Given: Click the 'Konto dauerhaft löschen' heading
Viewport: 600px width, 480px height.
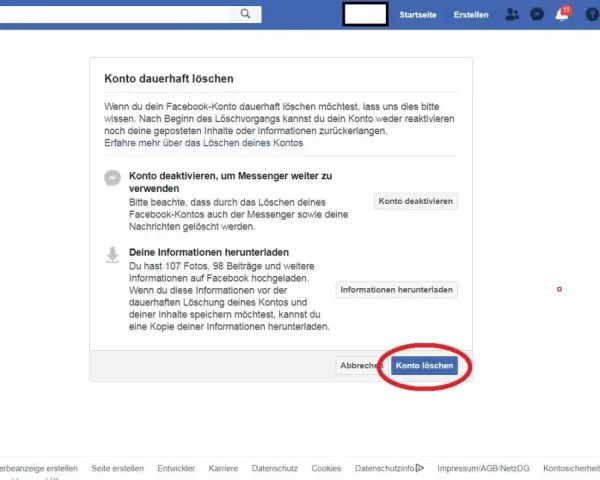Looking at the screenshot, I should point(169,78).
